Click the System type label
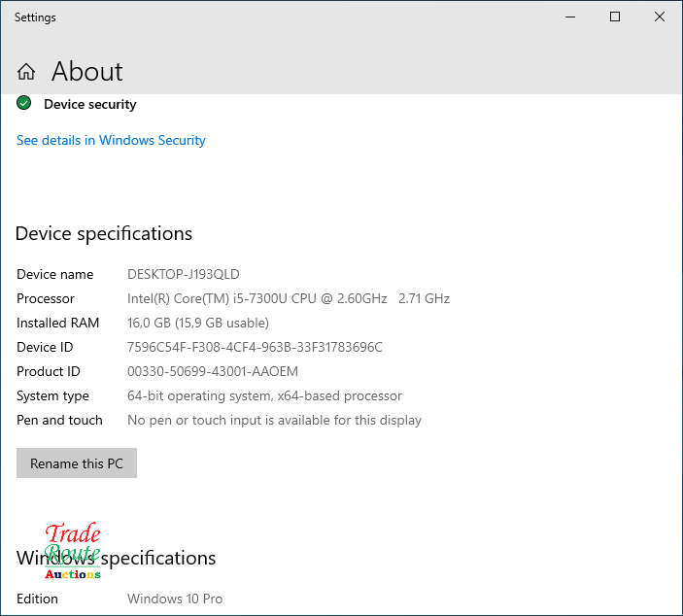The image size is (683, 616). (52, 396)
